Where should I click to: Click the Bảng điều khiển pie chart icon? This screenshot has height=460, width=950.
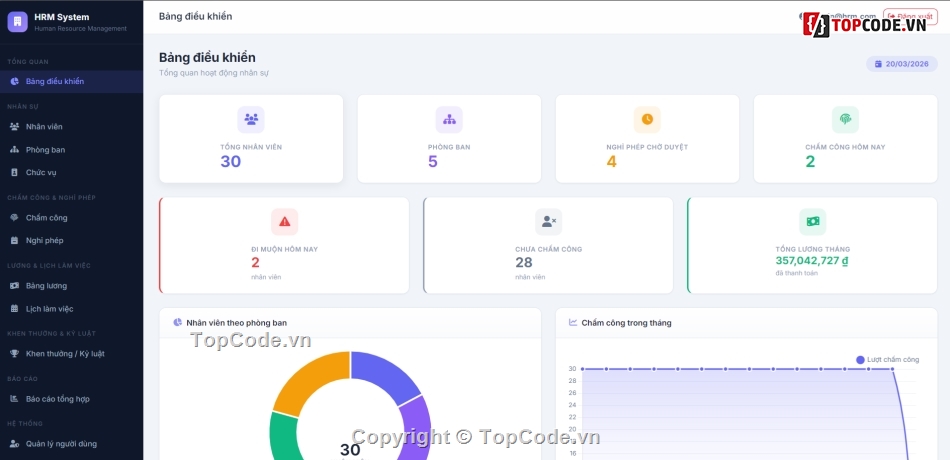15,81
